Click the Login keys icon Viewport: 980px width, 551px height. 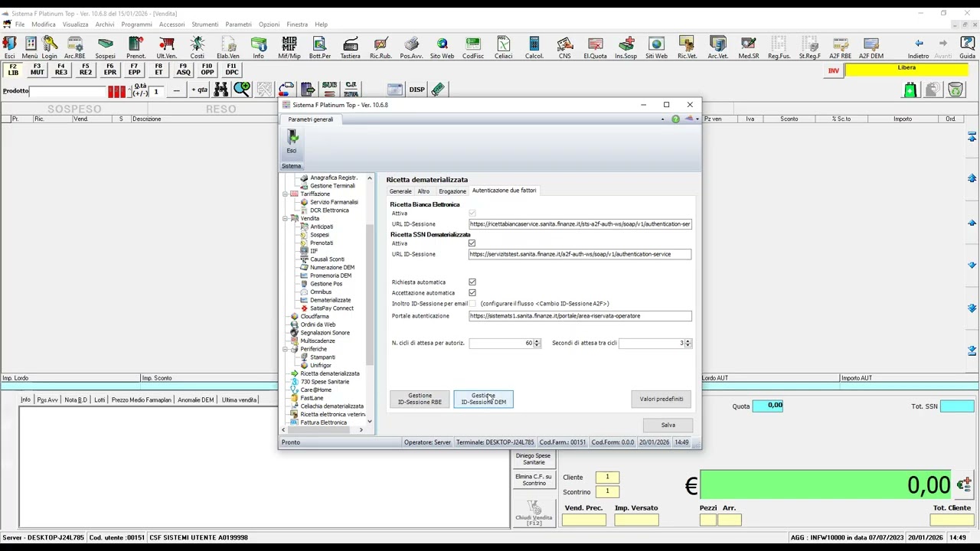[50, 47]
